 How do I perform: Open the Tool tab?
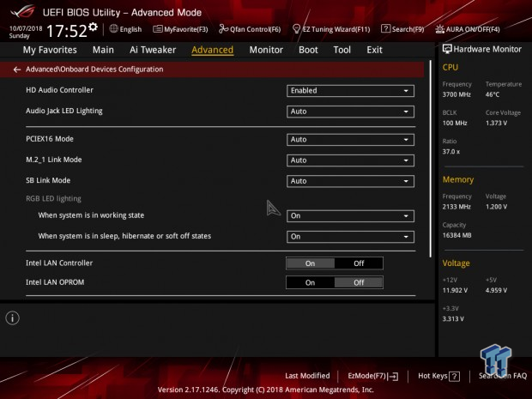tap(342, 50)
